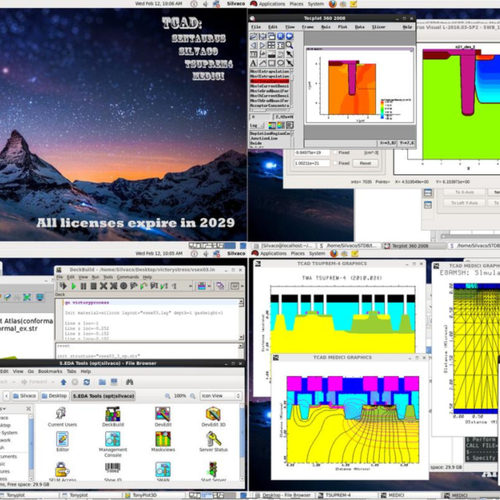This screenshot has width=500, height=500.
Task: Click the reload icon in File Browser toolbar
Action: tap(87, 382)
